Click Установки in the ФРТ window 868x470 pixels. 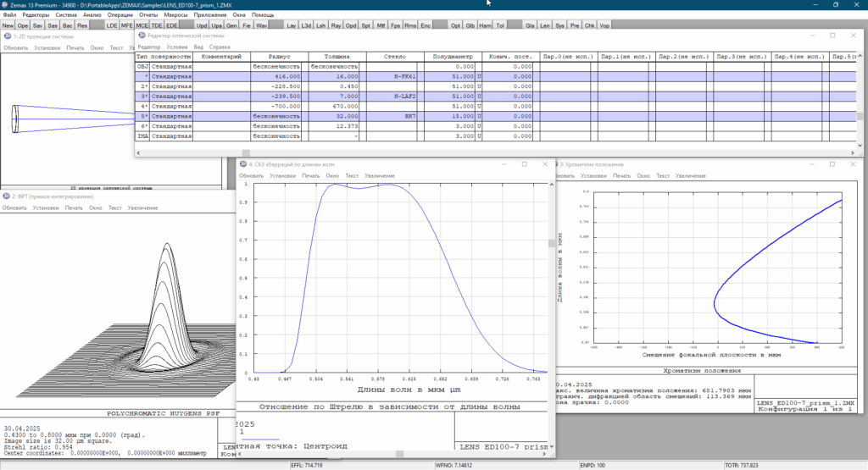point(47,207)
